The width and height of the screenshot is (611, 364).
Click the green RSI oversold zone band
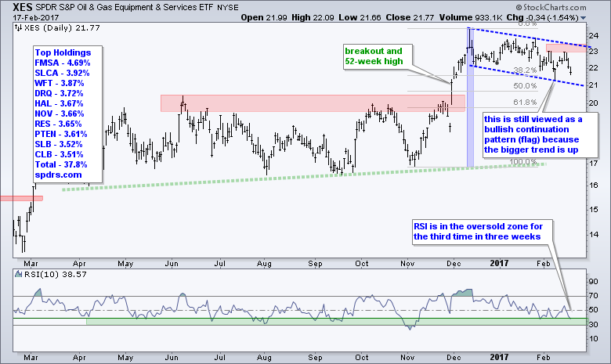(x=336, y=322)
